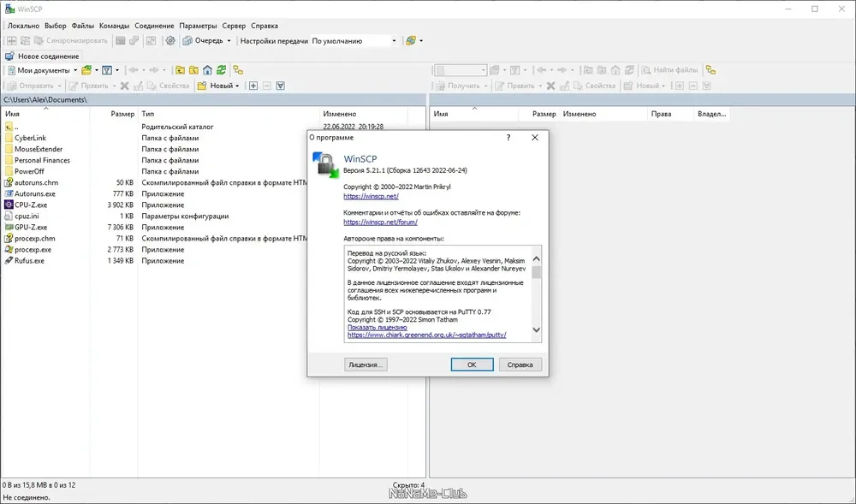Click the WinSCP padlock logo in About dialog
This screenshot has width=856, height=504.
pyautogui.click(x=325, y=165)
